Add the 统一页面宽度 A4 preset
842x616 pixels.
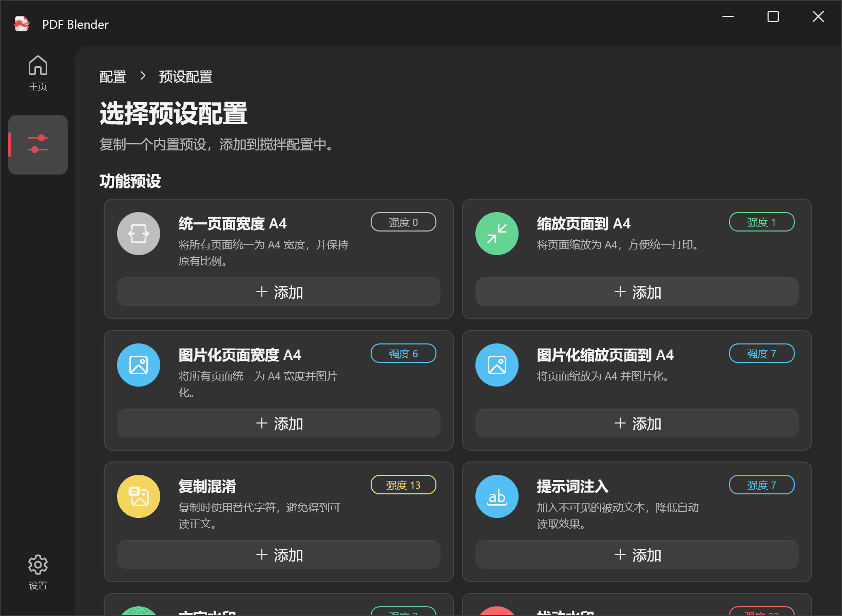click(279, 292)
